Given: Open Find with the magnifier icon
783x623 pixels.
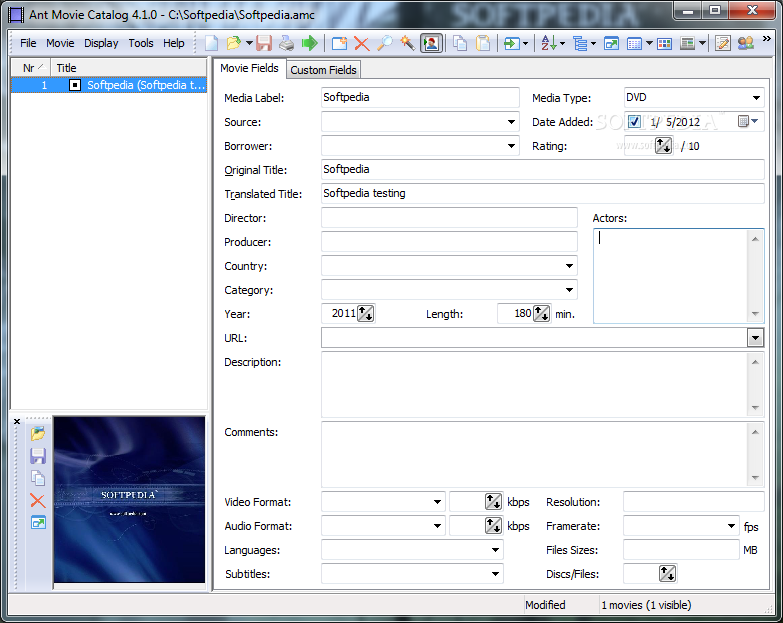Looking at the screenshot, I should point(384,43).
